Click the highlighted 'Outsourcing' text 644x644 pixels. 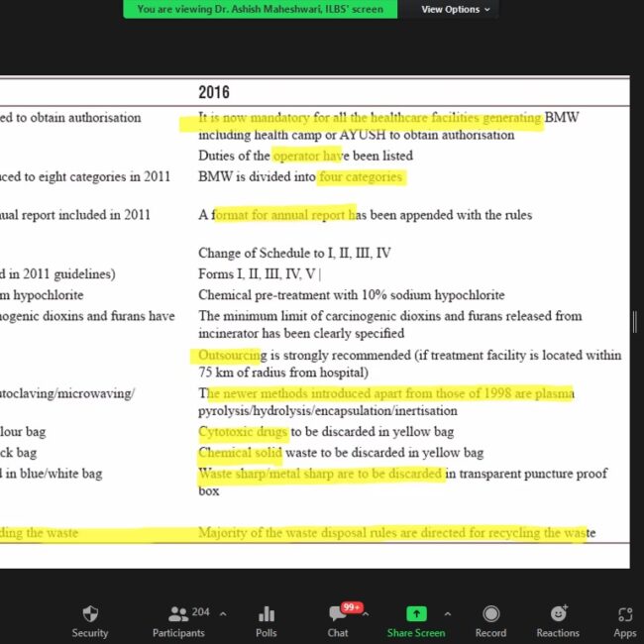point(229,355)
